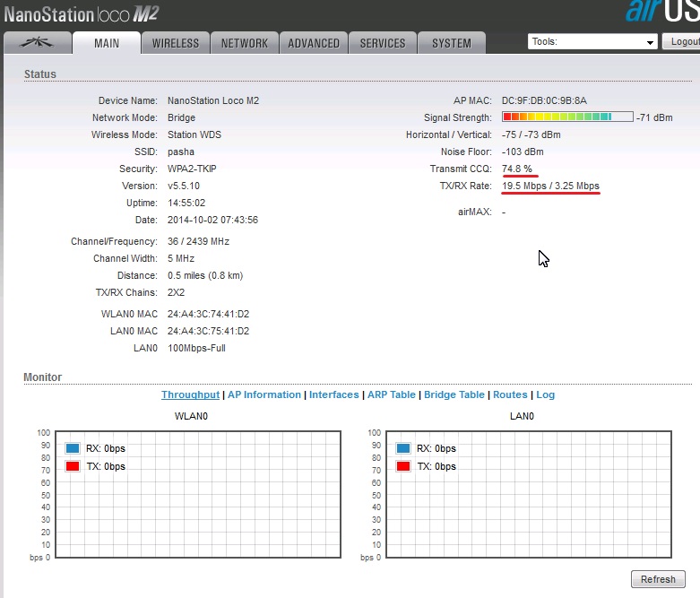Select the signal reading -71 dBm
Image resolution: width=700 pixels, height=598 pixels.
point(654,117)
